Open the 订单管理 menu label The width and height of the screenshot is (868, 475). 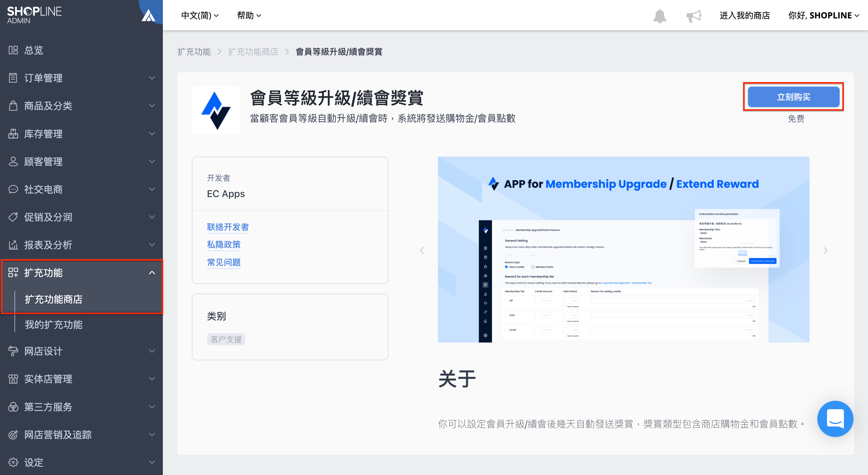tap(43, 78)
